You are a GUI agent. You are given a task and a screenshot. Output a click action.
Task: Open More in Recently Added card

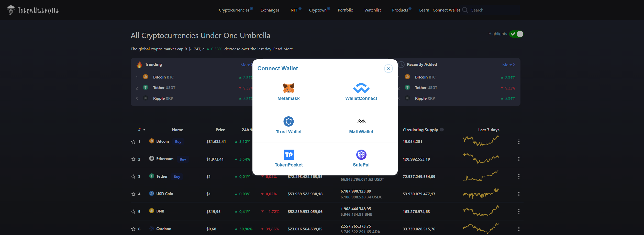tap(508, 65)
